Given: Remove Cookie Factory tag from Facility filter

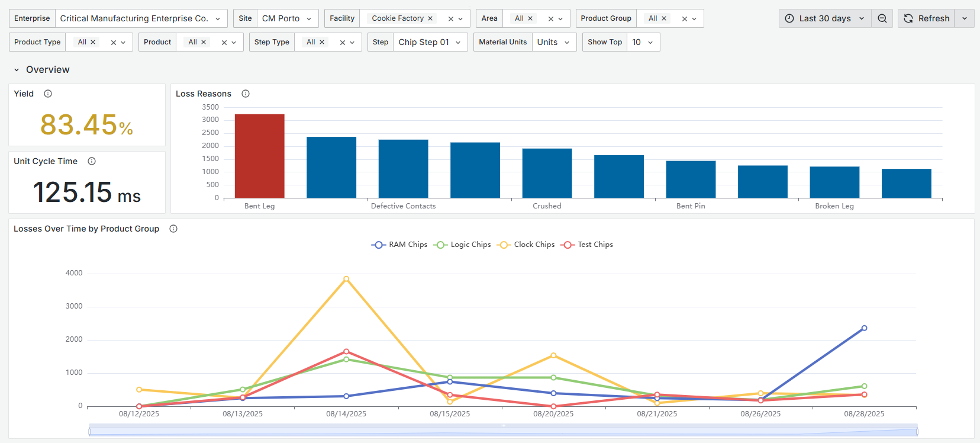Looking at the screenshot, I should (x=430, y=18).
